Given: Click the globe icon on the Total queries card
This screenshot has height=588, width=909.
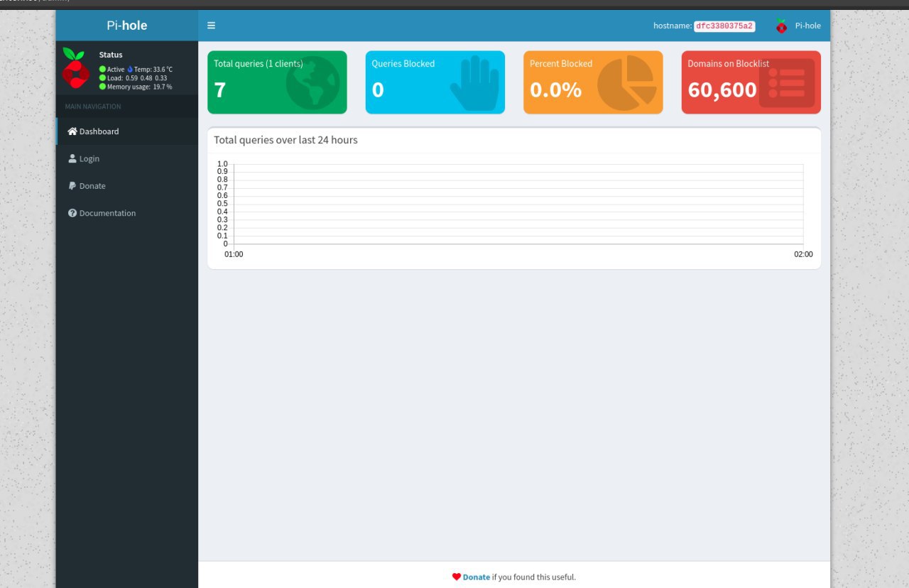Looking at the screenshot, I should (x=312, y=83).
